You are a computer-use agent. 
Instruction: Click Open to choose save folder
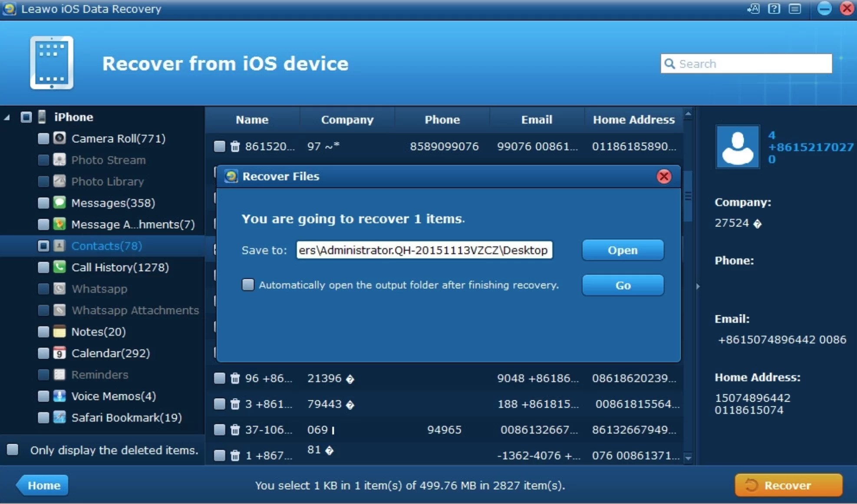click(622, 250)
